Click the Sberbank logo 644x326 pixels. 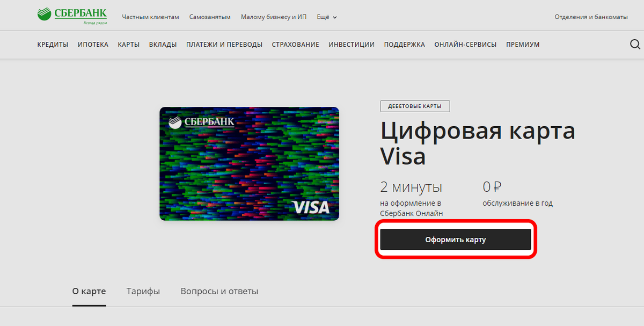click(x=72, y=17)
